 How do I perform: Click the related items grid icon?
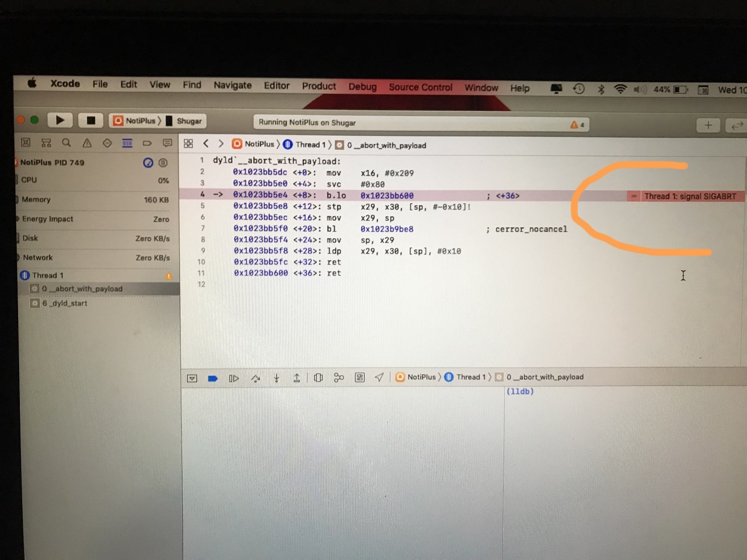(x=188, y=143)
